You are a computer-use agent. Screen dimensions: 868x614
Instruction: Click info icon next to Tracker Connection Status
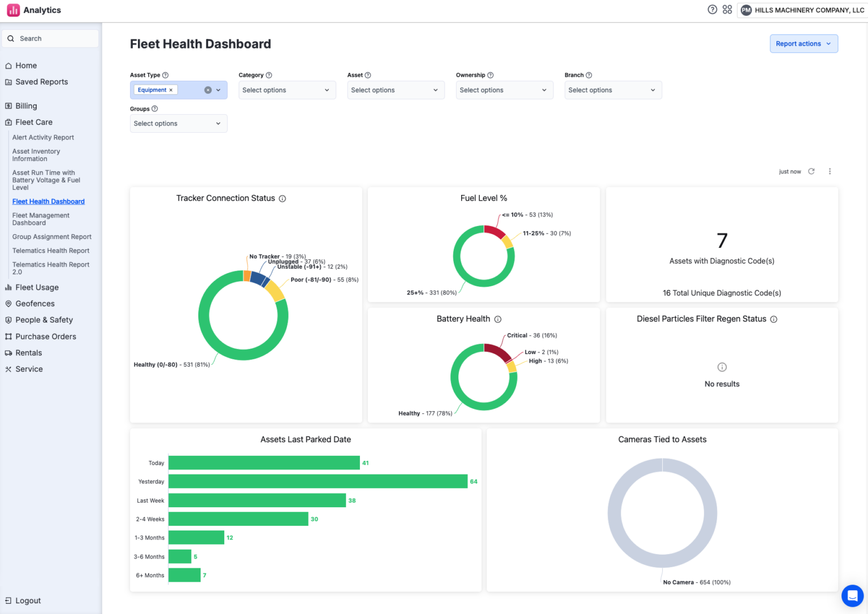(x=283, y=199)
